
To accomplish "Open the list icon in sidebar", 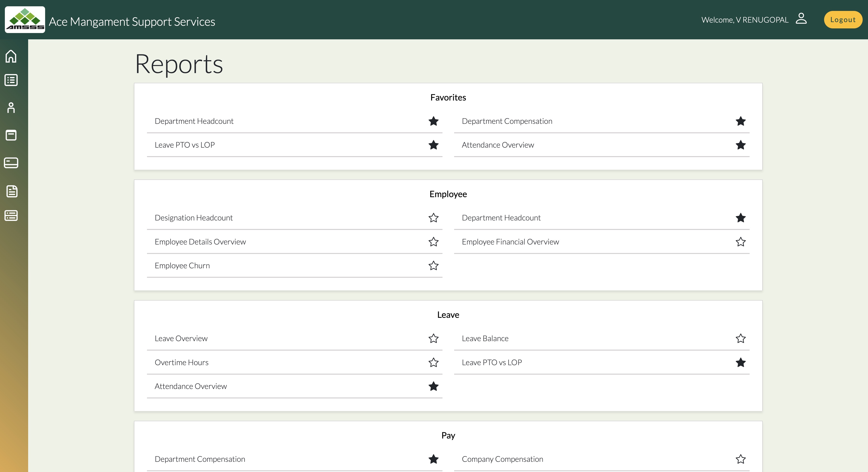I will [11, 80].
